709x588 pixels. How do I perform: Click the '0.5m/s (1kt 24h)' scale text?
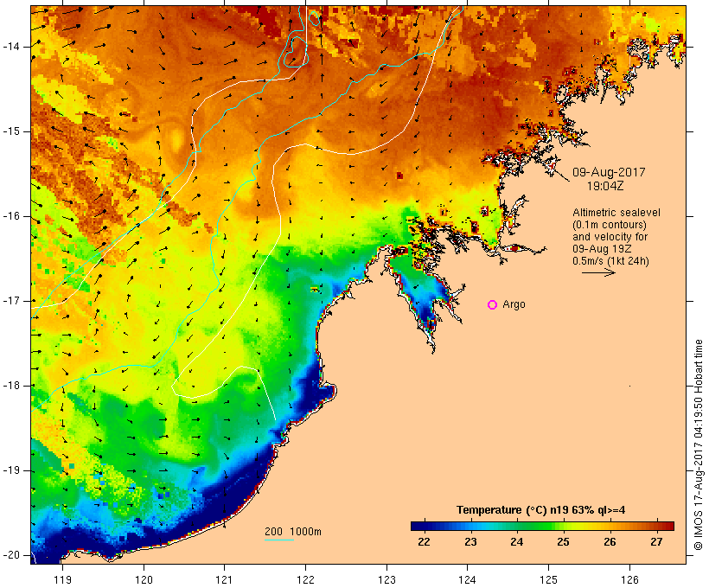click(610, 261)
